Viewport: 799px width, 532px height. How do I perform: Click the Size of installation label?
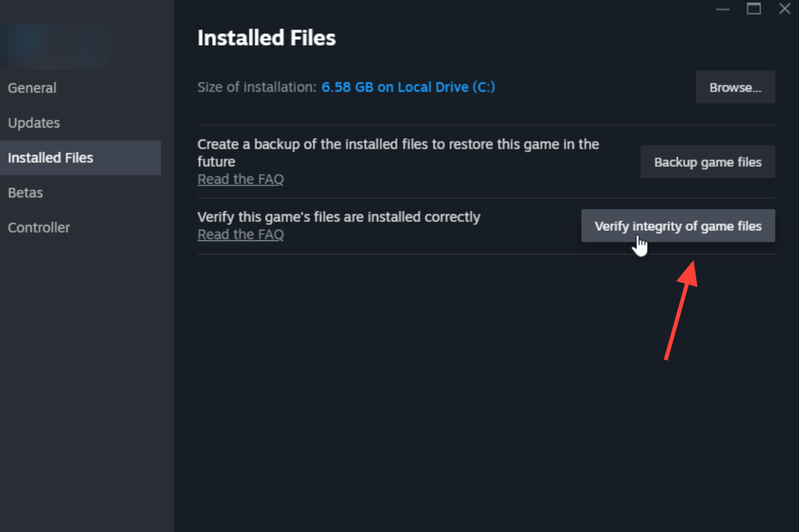[x=256, y=87]
